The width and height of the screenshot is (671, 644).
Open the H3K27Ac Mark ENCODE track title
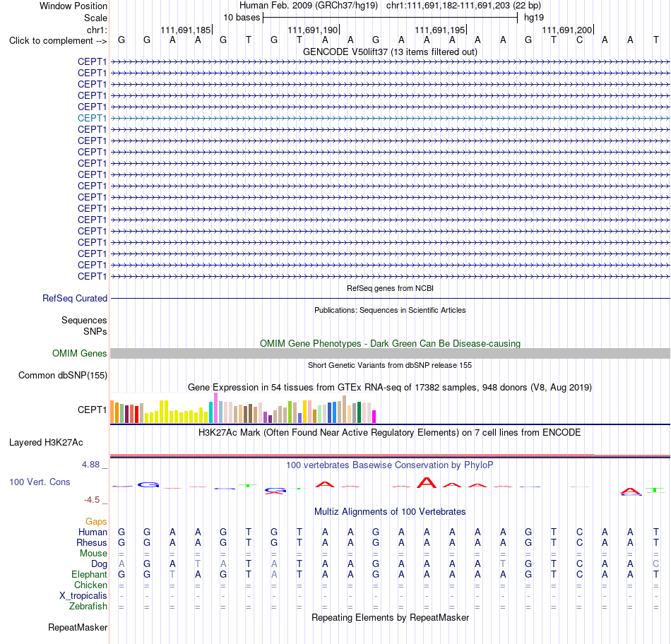390,433
